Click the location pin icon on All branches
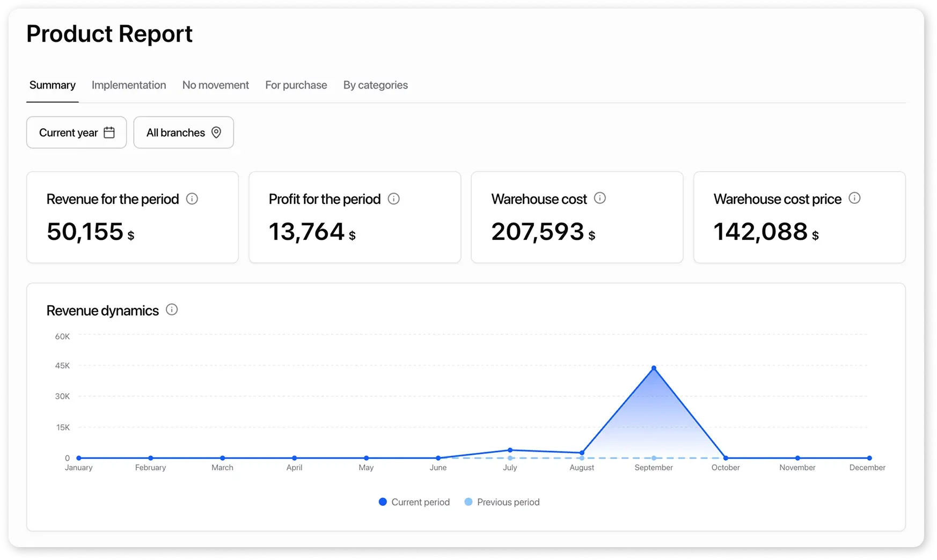Screen dimensions: 937x560 [217, 132]
